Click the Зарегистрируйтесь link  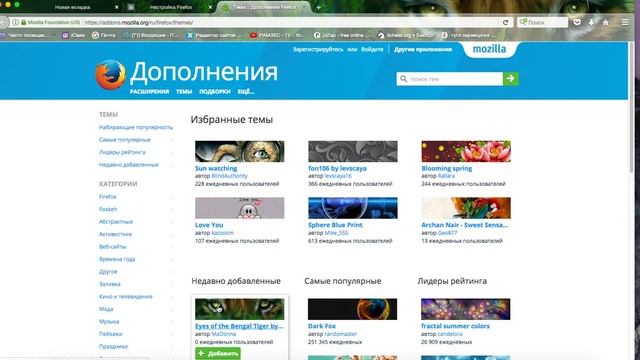coord(318,49)
